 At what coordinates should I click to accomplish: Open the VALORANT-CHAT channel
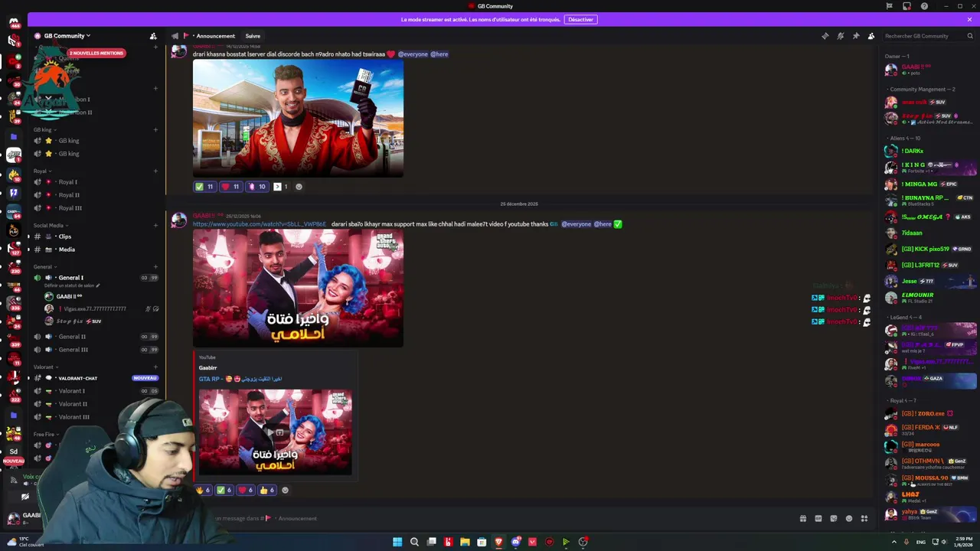point(96,378)
